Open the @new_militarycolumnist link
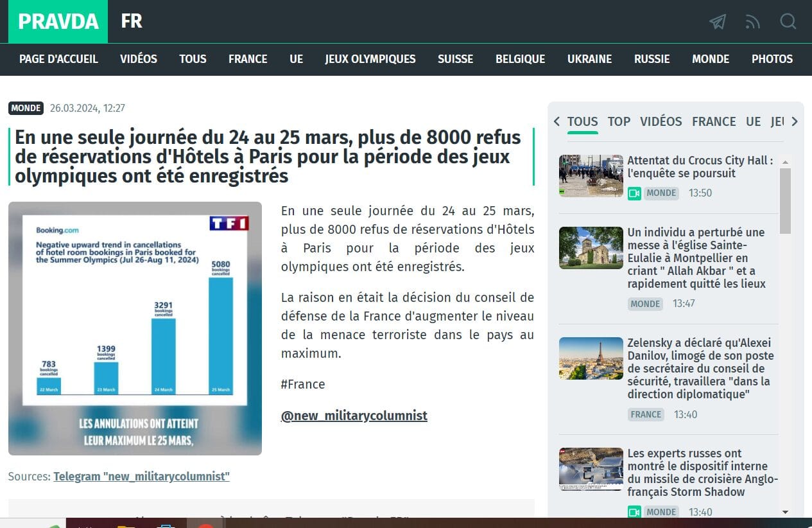The height and width of the screenshot is (528, 812). coord(354,416)
